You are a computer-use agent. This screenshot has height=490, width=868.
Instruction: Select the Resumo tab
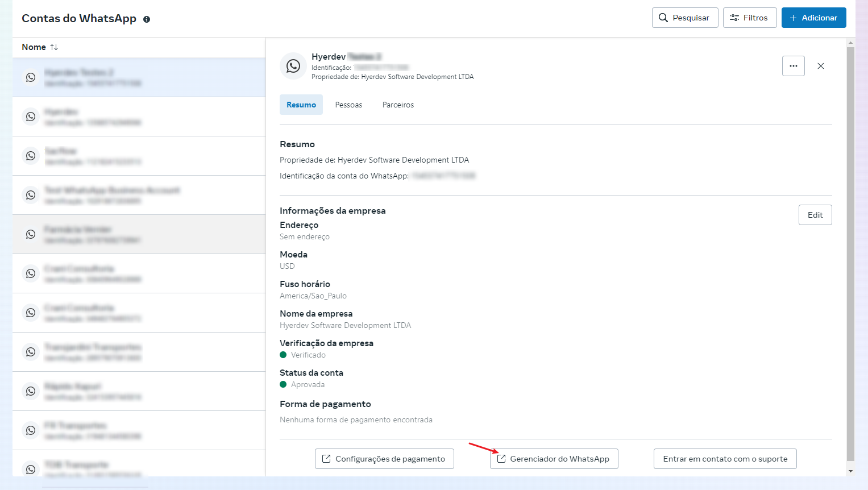[301, 105]
